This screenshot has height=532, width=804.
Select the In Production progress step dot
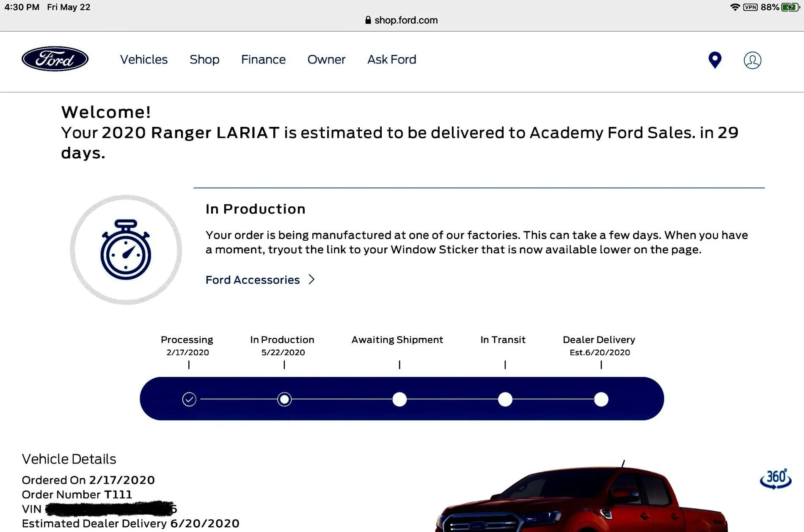(x=284, y=399)
